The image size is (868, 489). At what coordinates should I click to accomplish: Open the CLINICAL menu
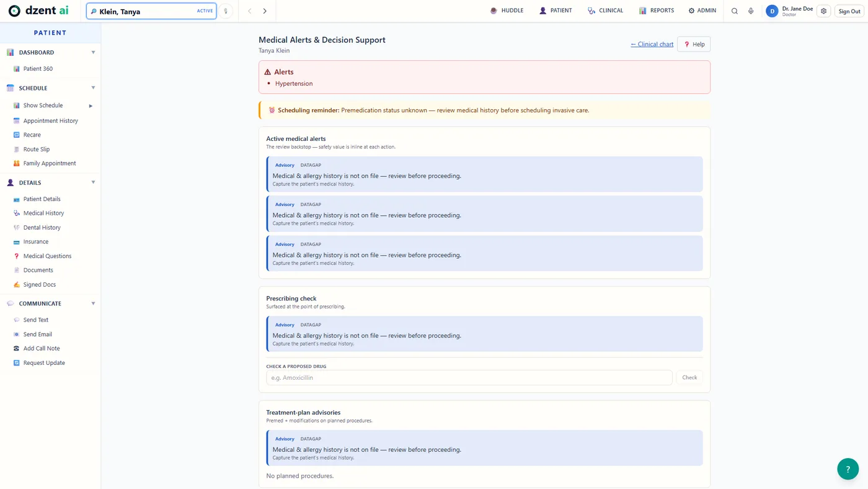[605, 11]
